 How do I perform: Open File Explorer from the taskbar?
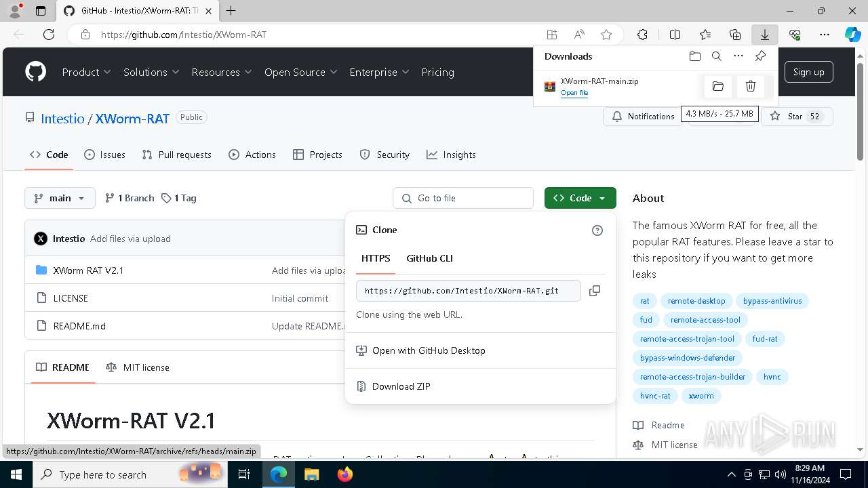point(311,474)
